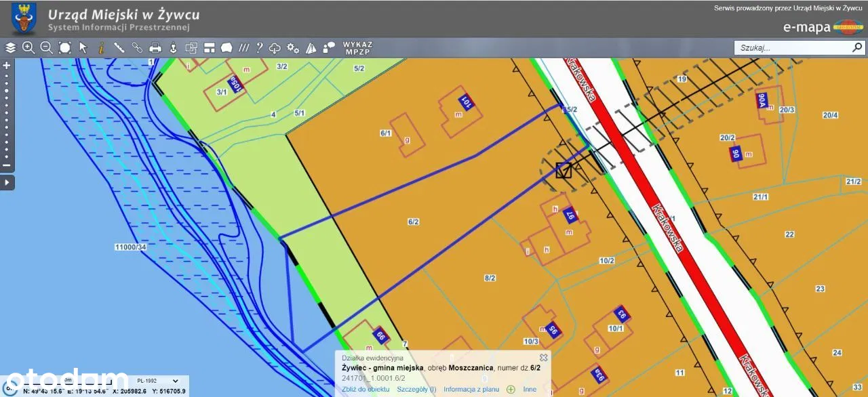868x397 pixels.
Task: Open the WYKAZ MPZP menu item
Action: 357,47
